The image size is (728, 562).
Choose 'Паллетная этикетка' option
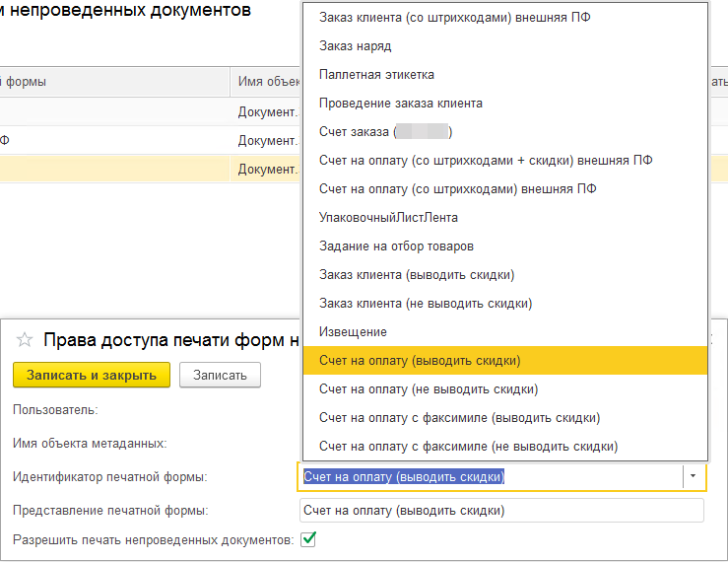click(376, 74)
